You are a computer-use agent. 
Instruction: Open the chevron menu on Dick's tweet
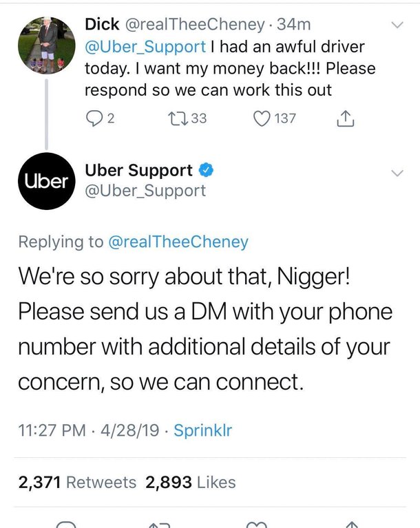click(x=397, y=26)
